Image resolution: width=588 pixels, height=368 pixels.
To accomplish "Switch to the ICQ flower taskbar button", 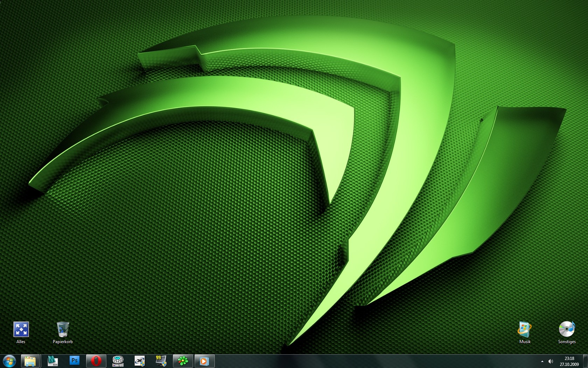I will click(x=183, y=361).
